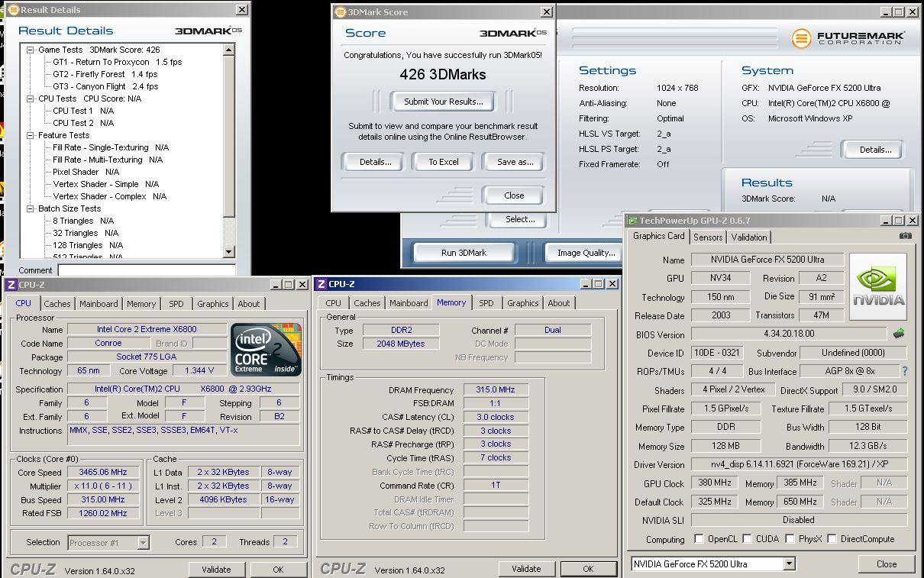Click the 3DMark Score window title icon
Viewport: 924px width, 578px height.
pos(341,12)
